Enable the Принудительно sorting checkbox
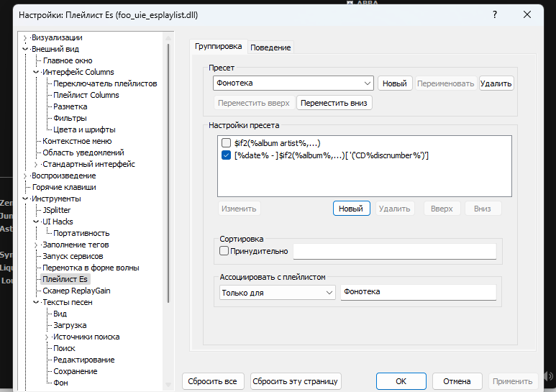The height and width of the screenshot is (392, 556). point(224,251)
